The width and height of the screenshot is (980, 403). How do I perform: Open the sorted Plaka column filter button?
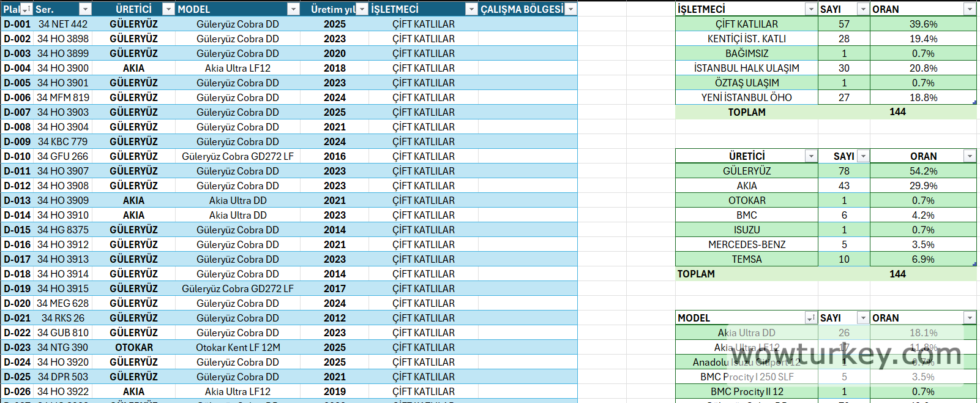point(26,9)
